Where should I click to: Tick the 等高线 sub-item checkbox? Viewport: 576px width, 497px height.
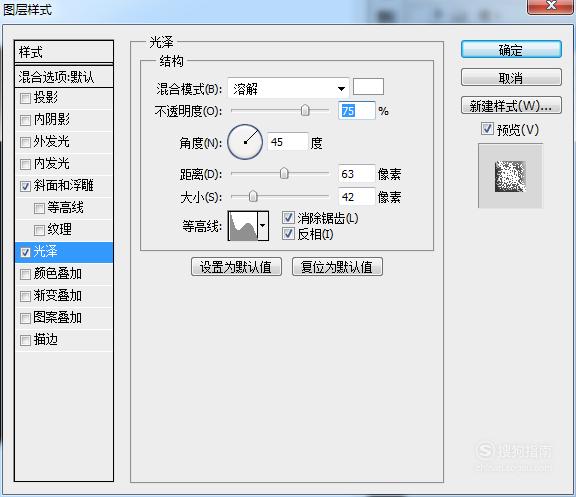click(x=39, y=208)
